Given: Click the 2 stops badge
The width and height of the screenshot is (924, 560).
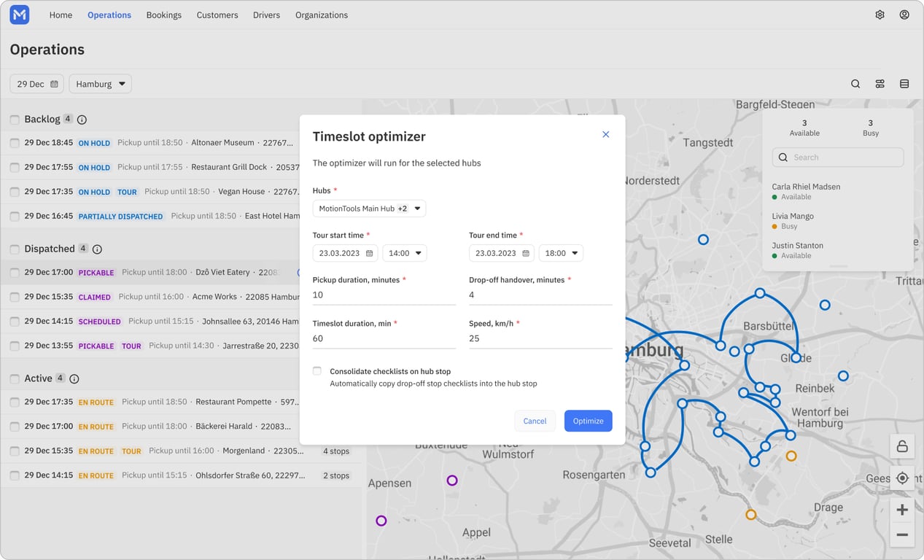Looking at the screenshot, I should [336, 475].
